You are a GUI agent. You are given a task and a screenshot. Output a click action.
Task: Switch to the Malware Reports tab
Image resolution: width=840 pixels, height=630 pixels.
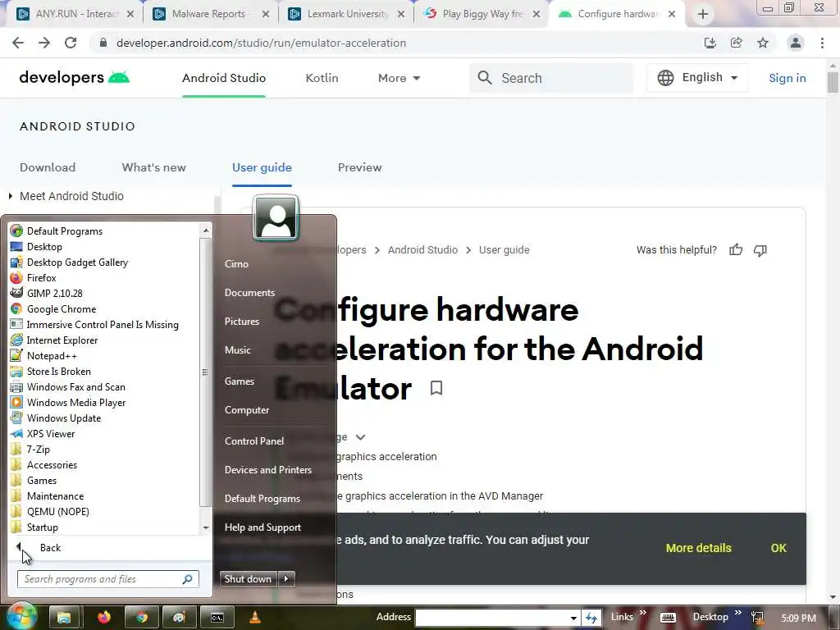pos(211,14)
